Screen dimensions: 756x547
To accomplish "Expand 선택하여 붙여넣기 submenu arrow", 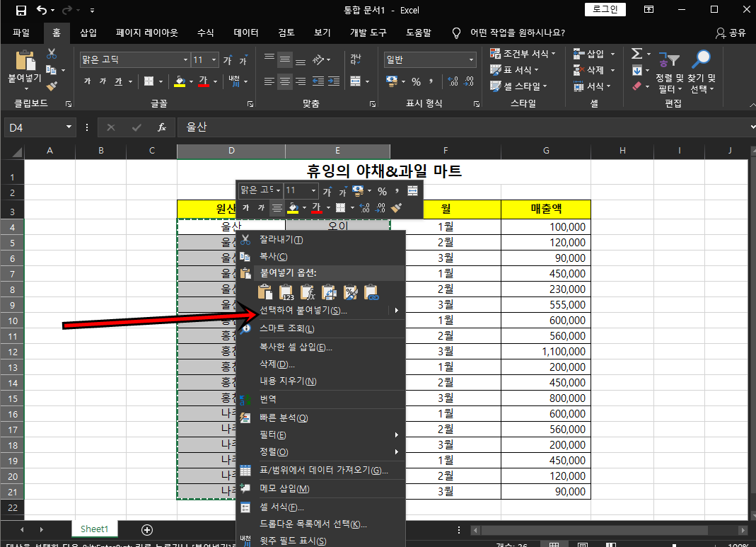I will 396,310.
